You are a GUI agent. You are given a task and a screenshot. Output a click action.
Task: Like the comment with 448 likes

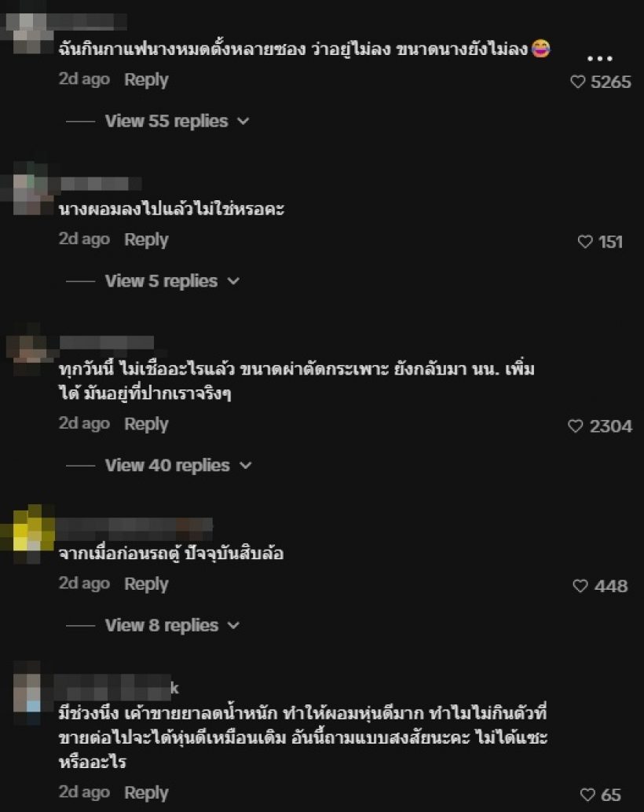coord(580,586)
